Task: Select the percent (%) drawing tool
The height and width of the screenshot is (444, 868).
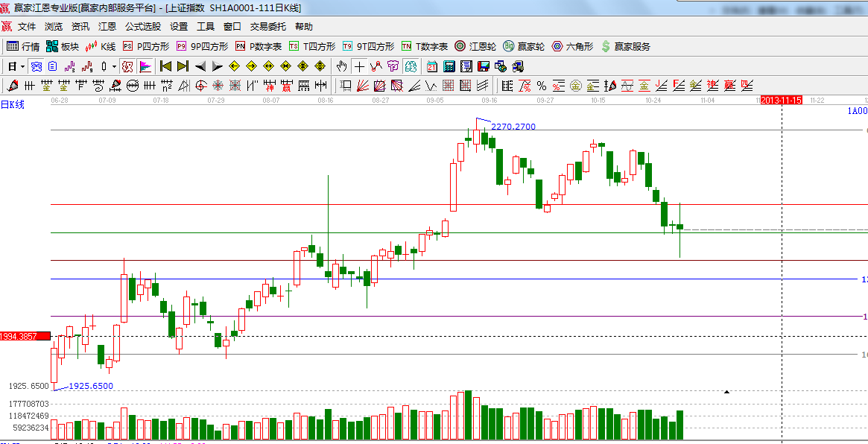Action: tap(541, 86)
